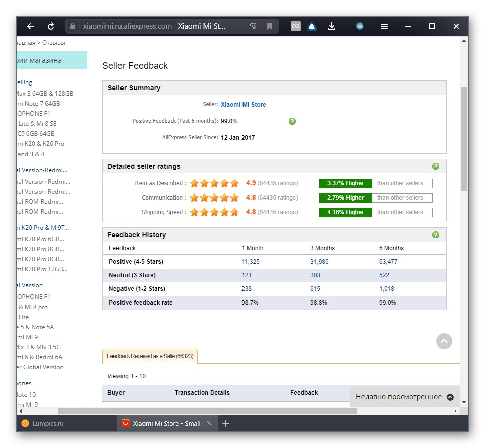This screenshot has width=485, height=448.
Task: Open sidebar item CC9 6GB 64GB
Action: (x=36, y=134)
